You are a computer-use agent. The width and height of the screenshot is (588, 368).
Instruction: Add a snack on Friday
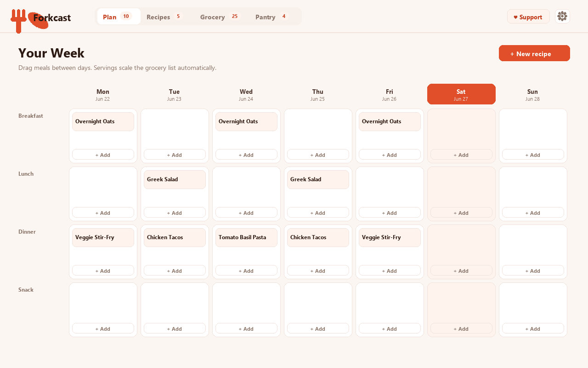click(390, 328)
